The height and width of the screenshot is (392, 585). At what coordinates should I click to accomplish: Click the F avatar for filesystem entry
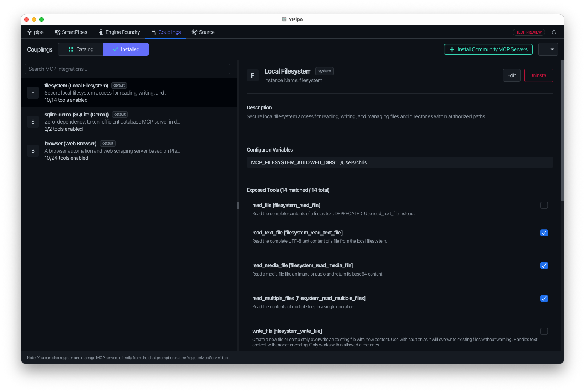coord(33,93)
